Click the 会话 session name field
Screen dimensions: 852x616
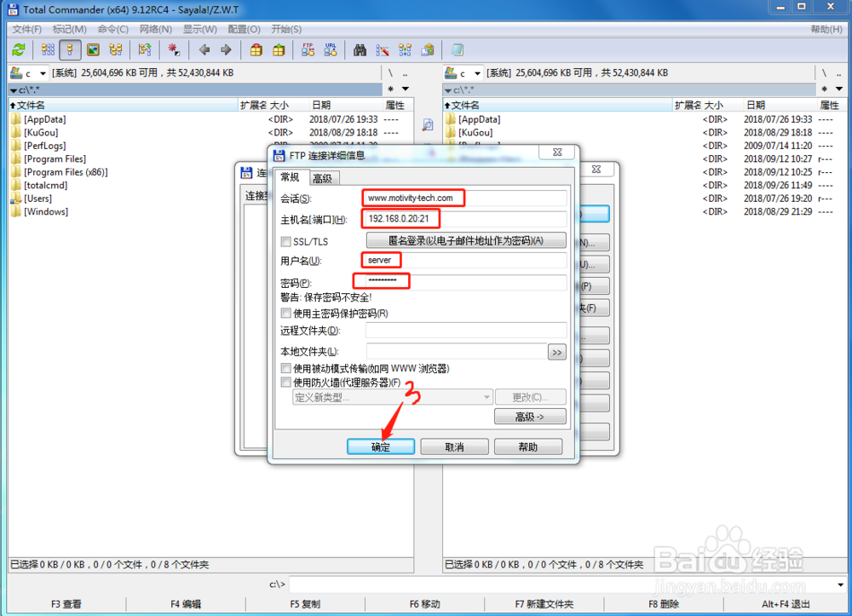(x=465, y=199)
